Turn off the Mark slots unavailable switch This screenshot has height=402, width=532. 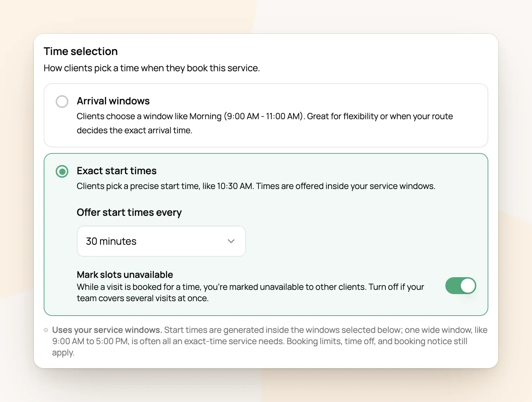(x=460, y=286)
